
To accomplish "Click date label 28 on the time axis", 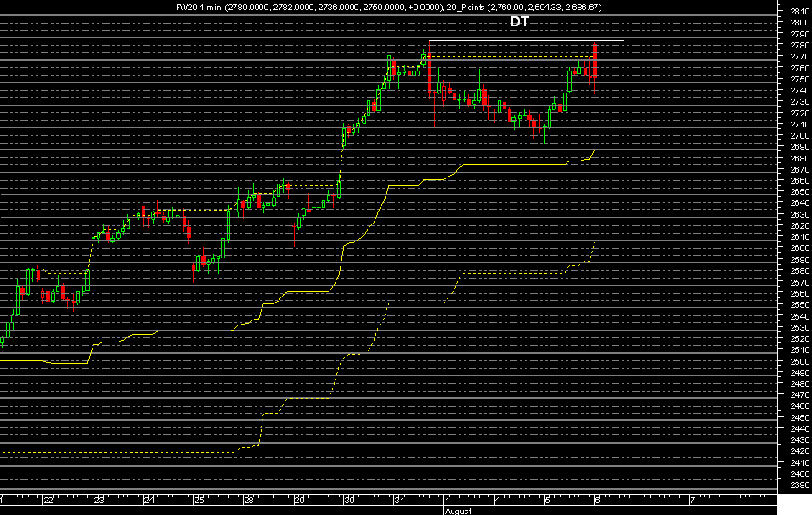I will [249, 500].
